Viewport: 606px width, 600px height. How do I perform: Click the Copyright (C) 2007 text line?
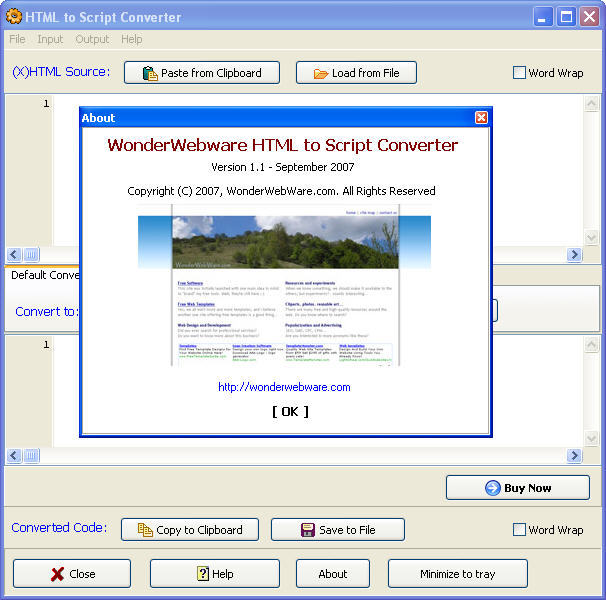pos(281,191)
